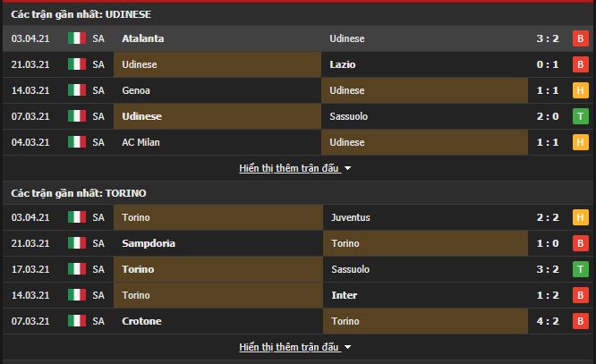Screen dimensions: 596x364
Task: Expand more matches under the Udinese section
Action: click(289, 168)
